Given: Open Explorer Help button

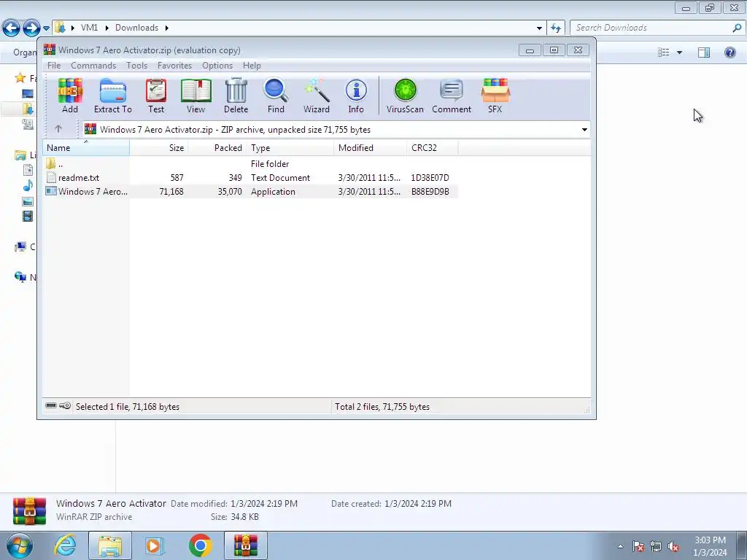Looking at the screenshot, I should point(729,52).
